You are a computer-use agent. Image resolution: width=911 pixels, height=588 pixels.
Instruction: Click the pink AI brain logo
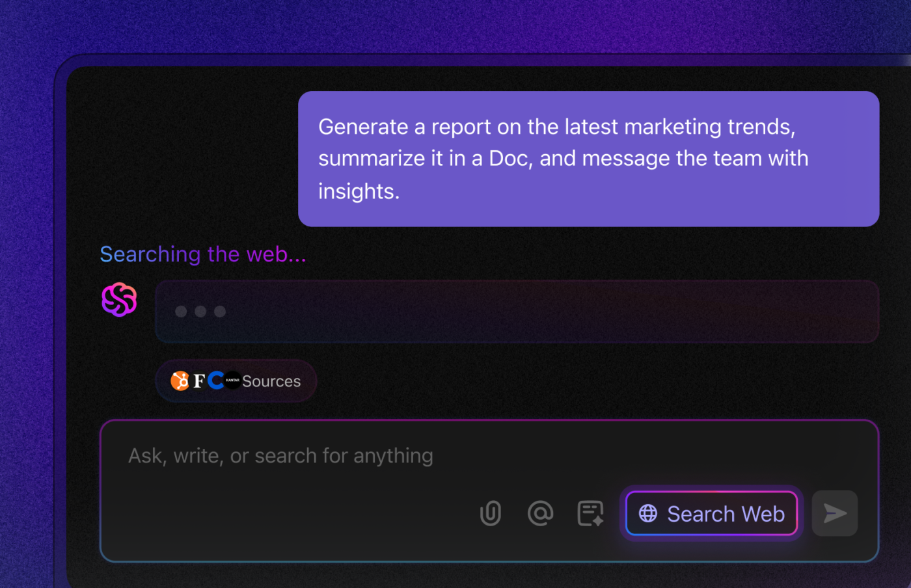coord(119,299)
